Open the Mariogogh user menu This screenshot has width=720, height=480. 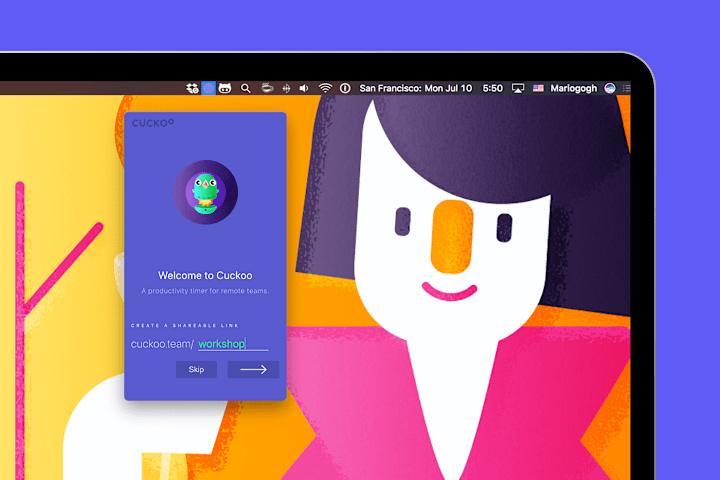click(x=574, y=88)
